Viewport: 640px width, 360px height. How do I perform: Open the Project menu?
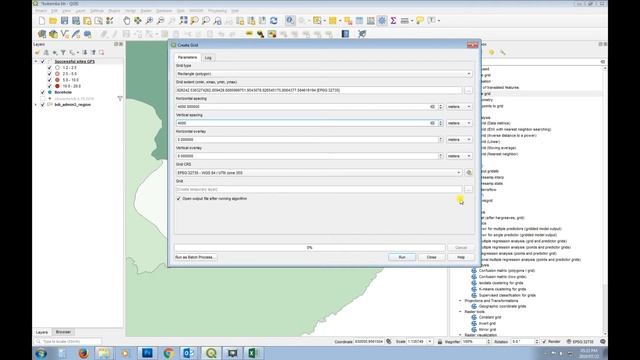point(41,11)
